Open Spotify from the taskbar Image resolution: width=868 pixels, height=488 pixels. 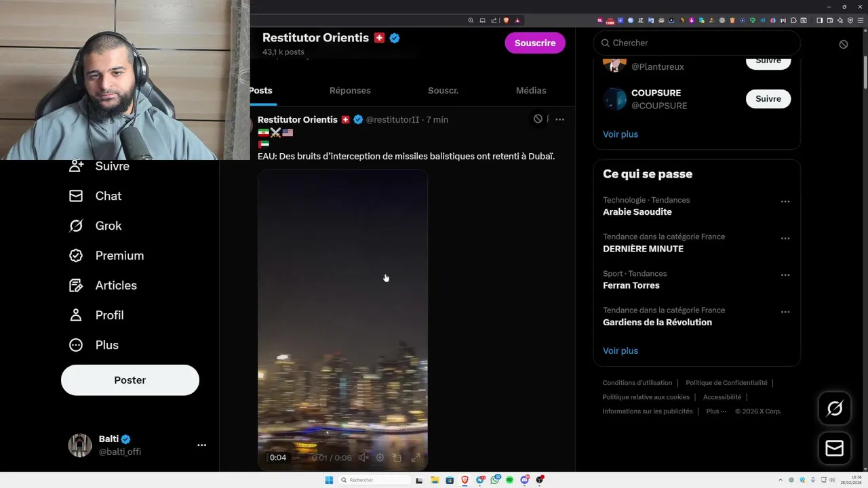(509, 480)
